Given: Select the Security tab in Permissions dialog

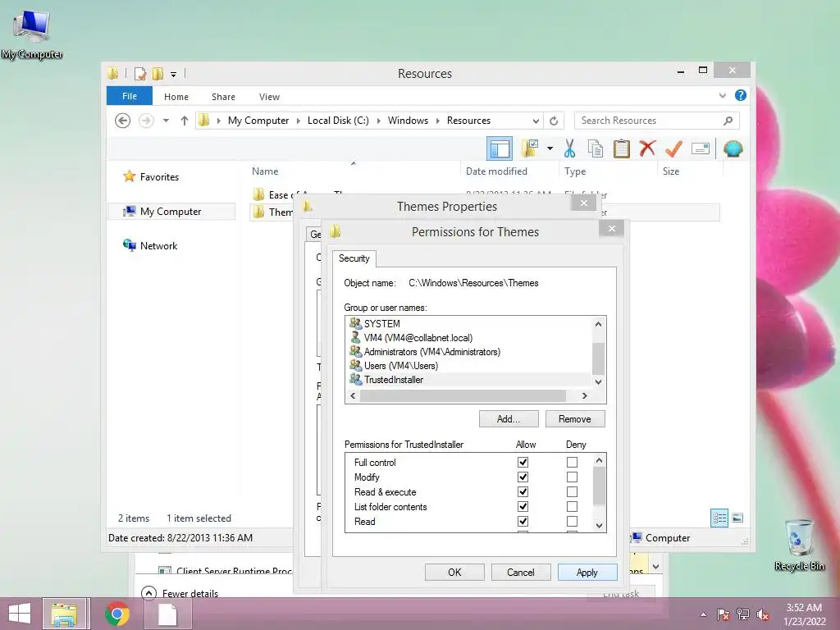Looking at the screenshot, I should (x=354, y=258).
